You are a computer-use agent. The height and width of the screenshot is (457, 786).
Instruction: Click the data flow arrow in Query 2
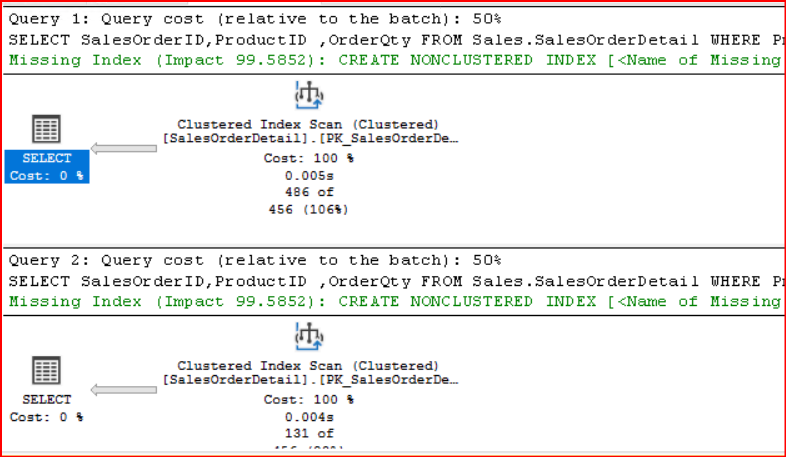pyautogui.click(x=124, y=390)
